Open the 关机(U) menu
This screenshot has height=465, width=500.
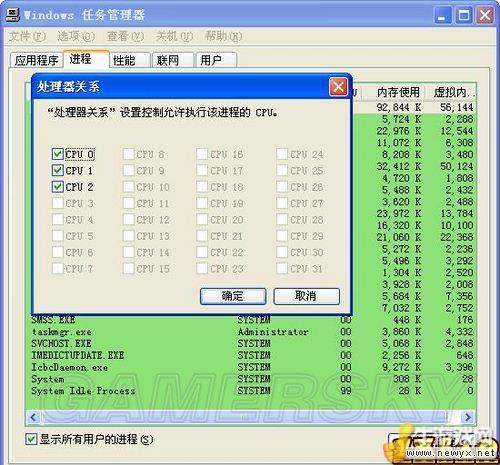coord(174,36)
